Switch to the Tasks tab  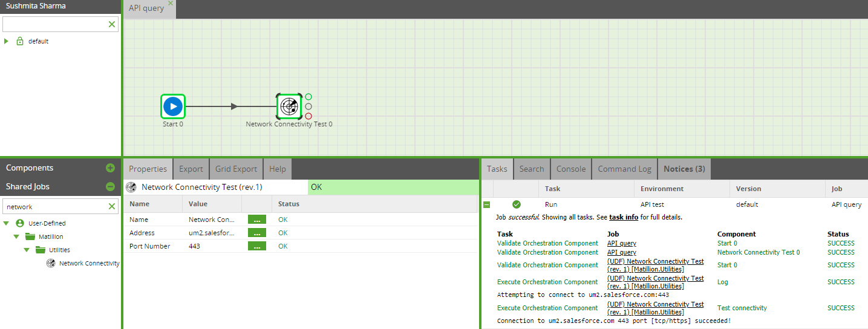497,169
